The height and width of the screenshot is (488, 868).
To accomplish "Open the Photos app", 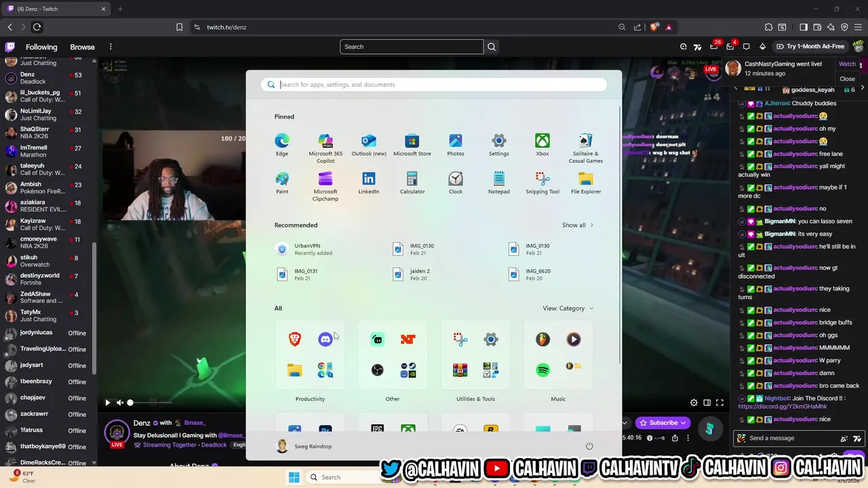I will (x=456, y=145).
